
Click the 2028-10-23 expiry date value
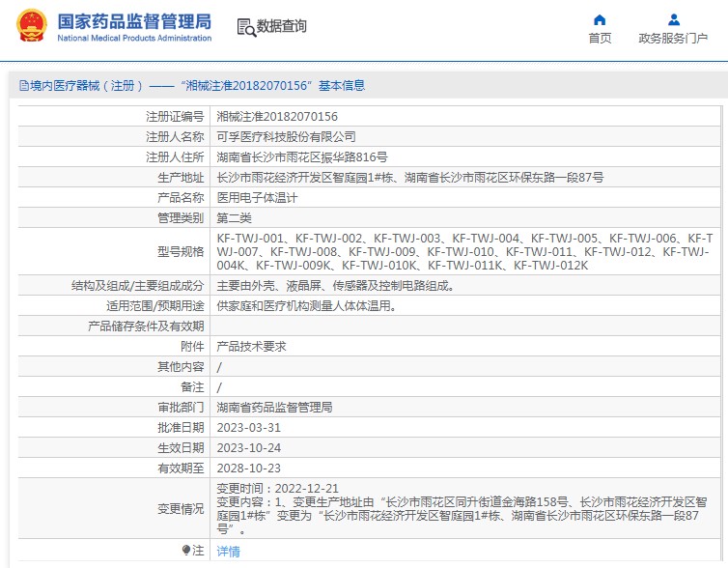(x=248, y=468)
